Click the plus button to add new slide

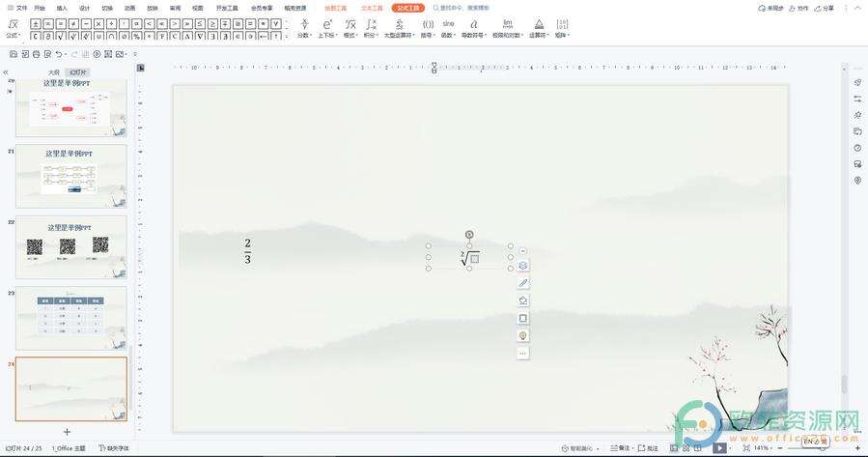[67, 431]
